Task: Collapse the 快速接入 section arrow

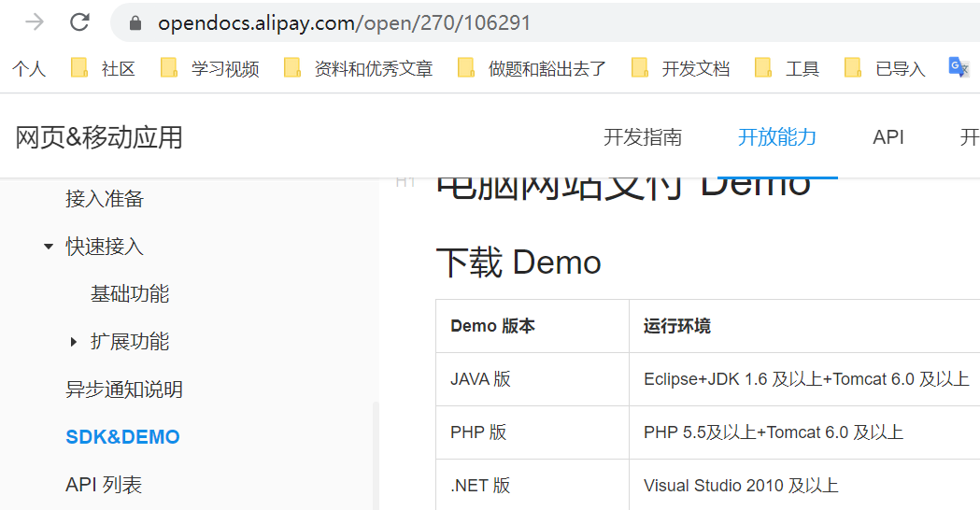Action: [x=49, y=247]
